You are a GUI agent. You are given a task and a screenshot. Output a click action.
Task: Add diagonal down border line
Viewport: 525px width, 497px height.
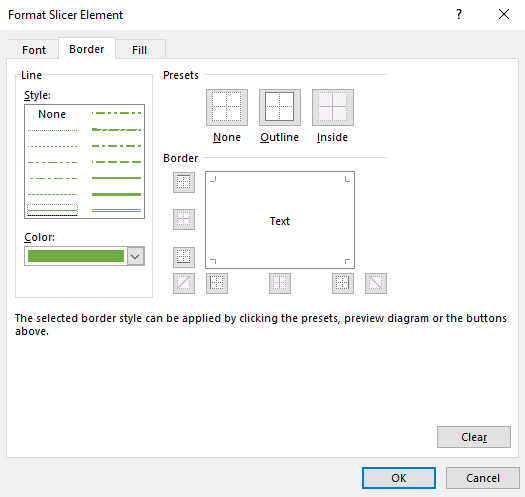click(376, 283)
